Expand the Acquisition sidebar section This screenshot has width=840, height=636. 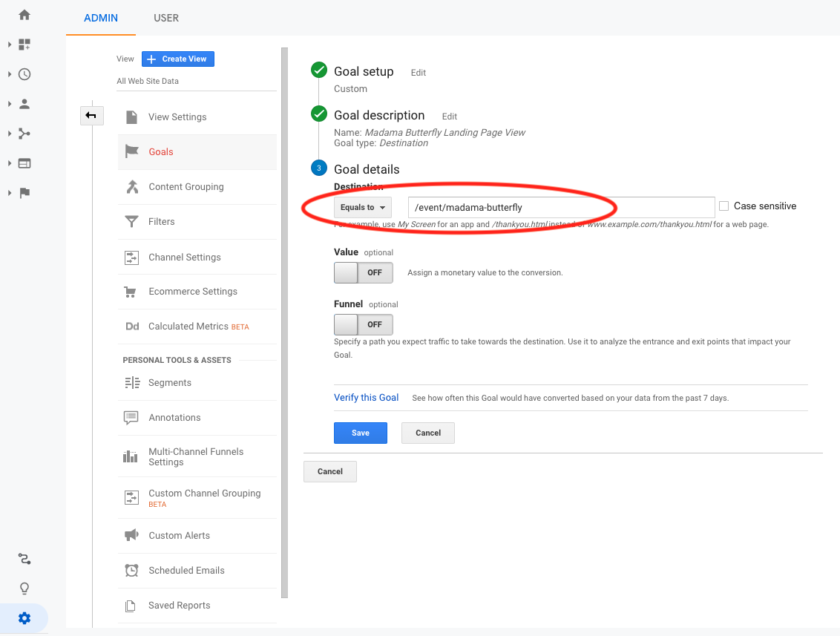click(26, 133)
